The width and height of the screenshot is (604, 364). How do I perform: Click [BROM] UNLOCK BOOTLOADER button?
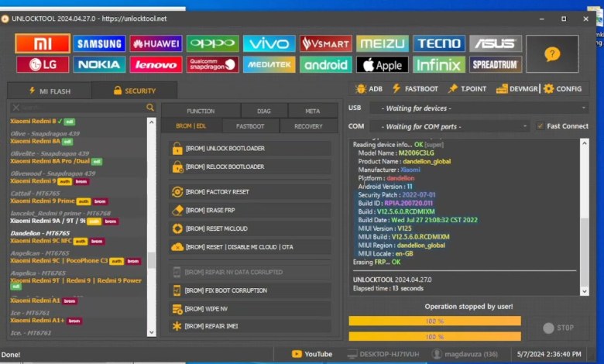coord(249,148)
